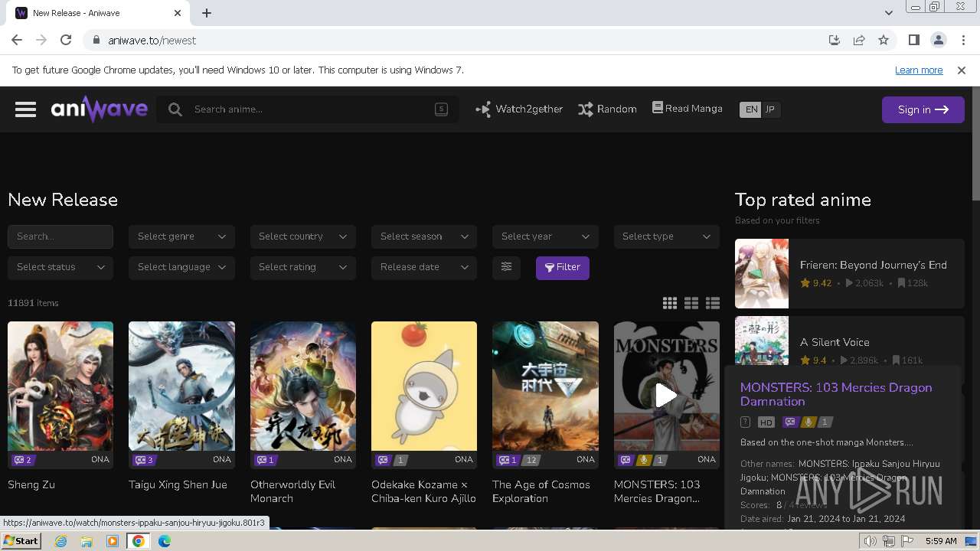The image size is (980, 551).
Task: Switch to large grid view
Action: click(x=670, y=303)
